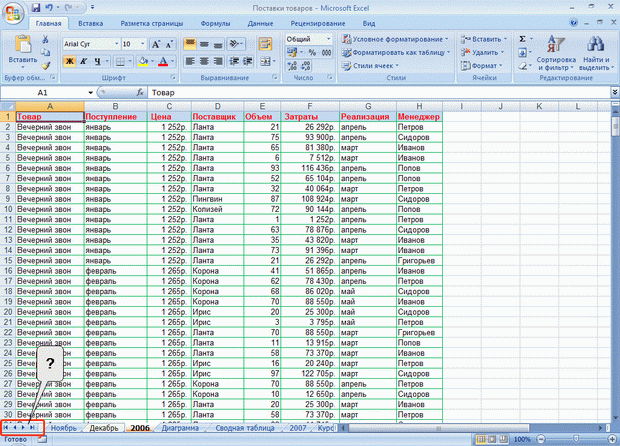
Task: Toggle wrap text in cell
Action: click(265, 44)
